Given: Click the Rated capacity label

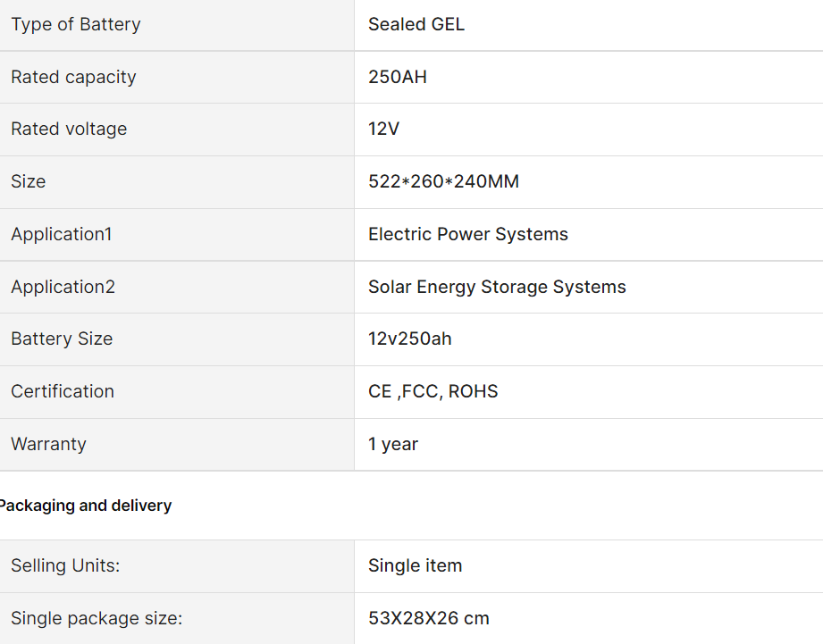Looking at the screenshot, I should 73,77.
